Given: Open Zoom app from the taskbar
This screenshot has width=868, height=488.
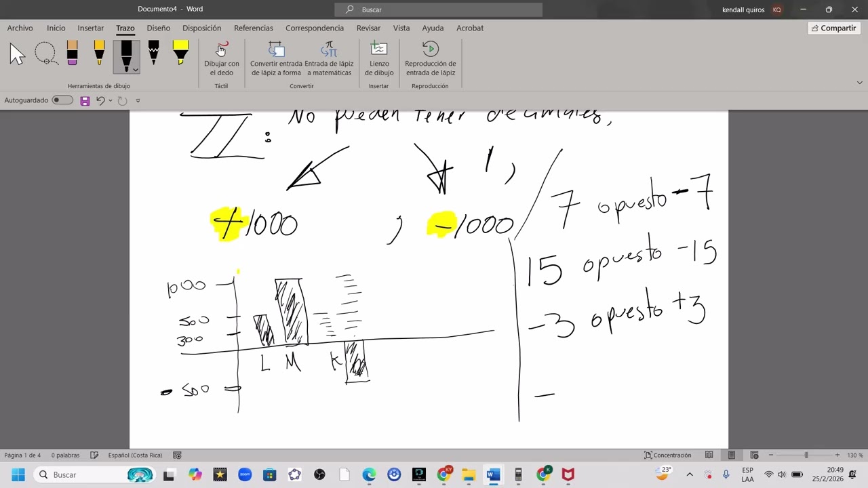Looking at the screenshot, I should (x=245, y=474).
